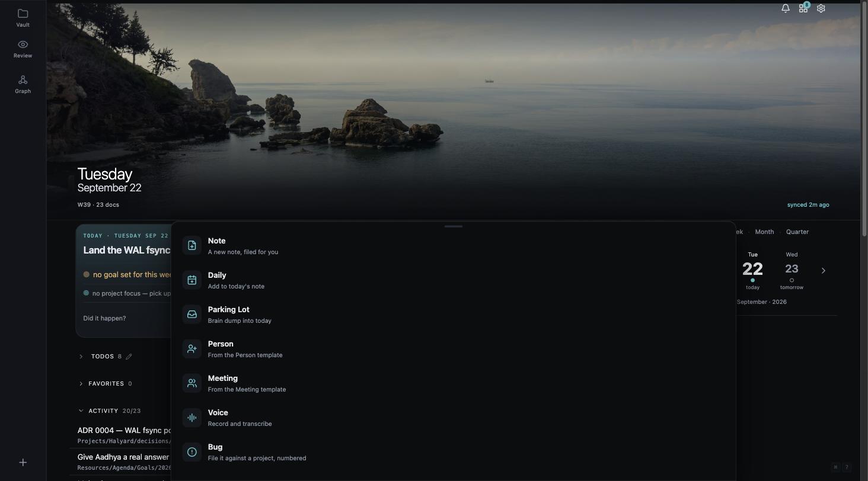
Task: Edit todos with the pencil icon
Action: (x=129, y=357)
